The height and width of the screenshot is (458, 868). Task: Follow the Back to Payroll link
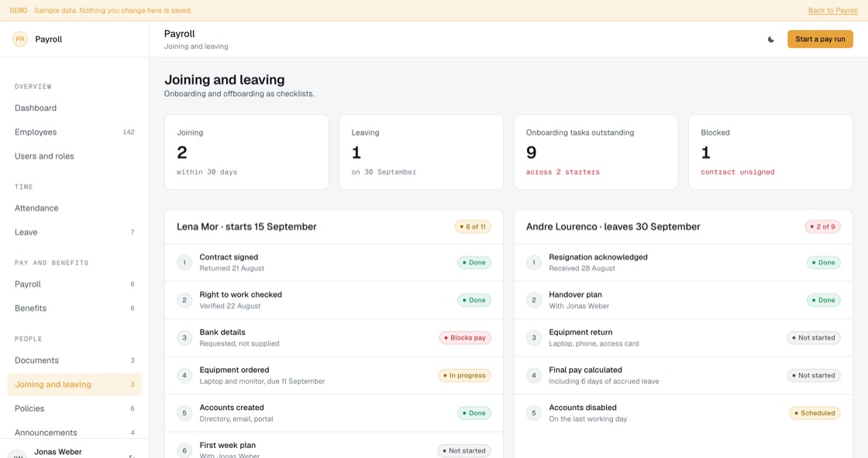(x=832, y=11)
